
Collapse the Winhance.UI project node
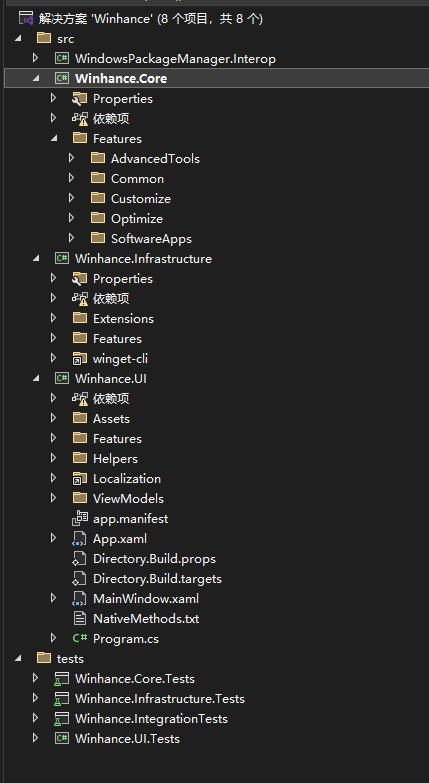point(36,379)
